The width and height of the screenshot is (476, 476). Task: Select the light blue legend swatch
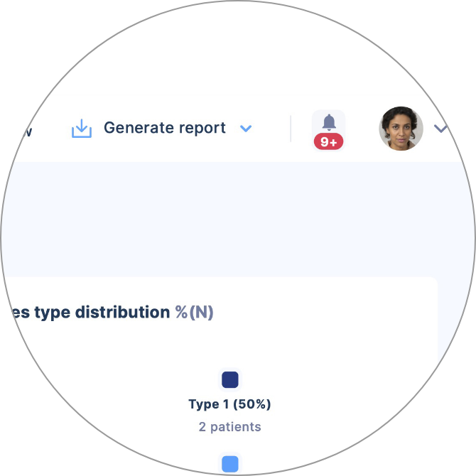coord(230,464)
